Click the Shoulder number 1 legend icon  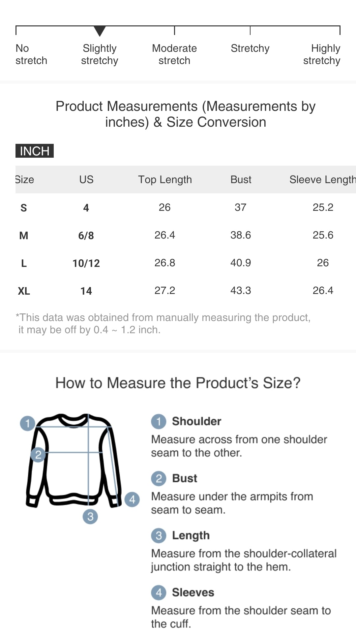tap(159, 421)
